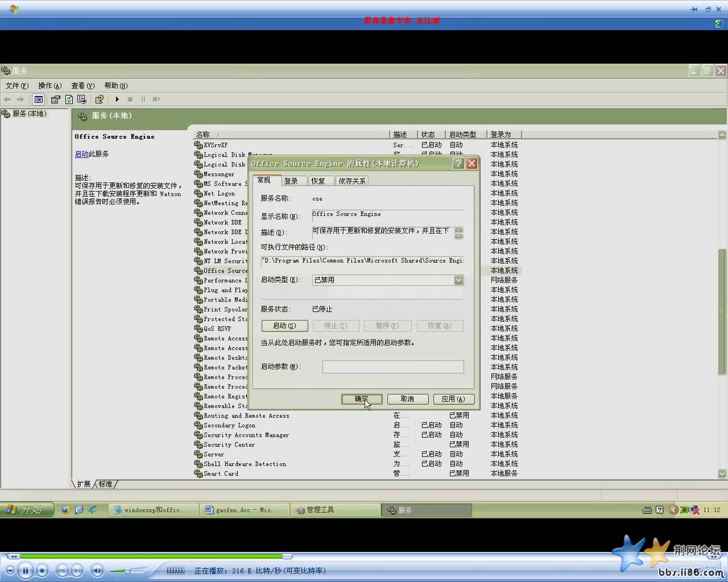The height and width of the screenshot is (582, 728).
Task: Click the pause playback control
Action: click(x=26, y=570)
